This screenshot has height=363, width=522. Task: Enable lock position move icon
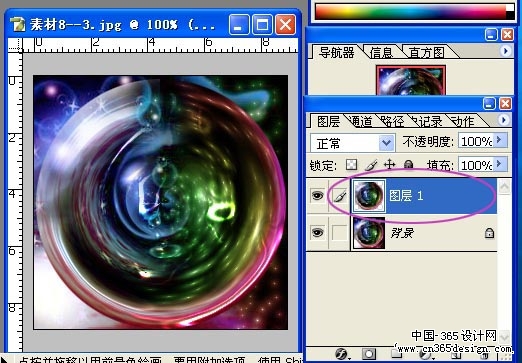pos(389,164)
